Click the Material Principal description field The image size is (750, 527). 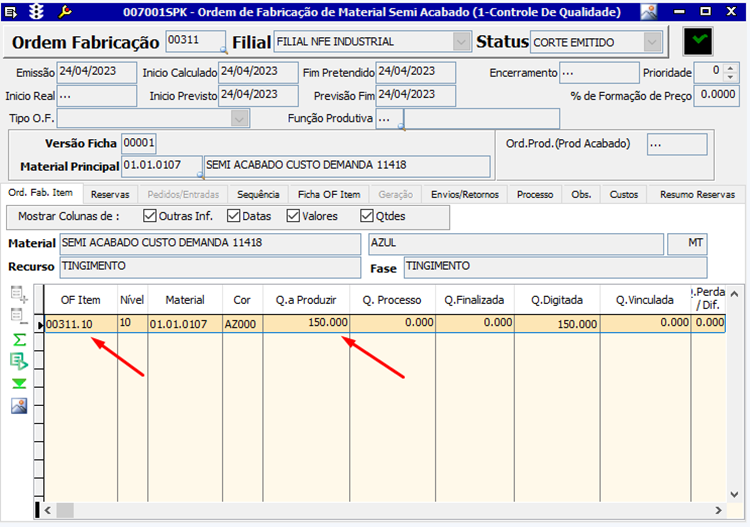point(347,166)
